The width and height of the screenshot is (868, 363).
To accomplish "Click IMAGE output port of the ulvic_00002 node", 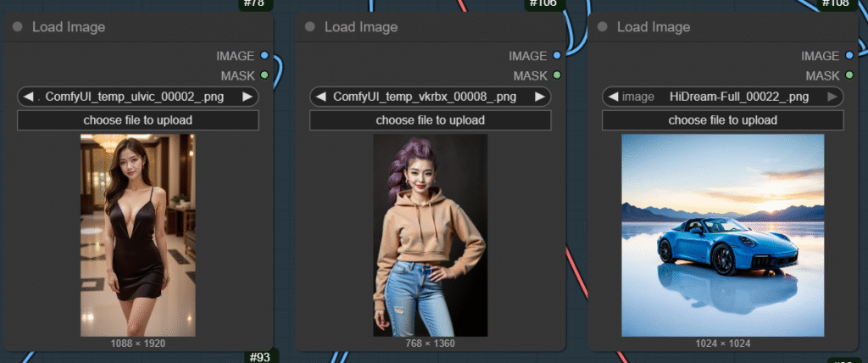I will pyautogui.click(x=264, y=56).
